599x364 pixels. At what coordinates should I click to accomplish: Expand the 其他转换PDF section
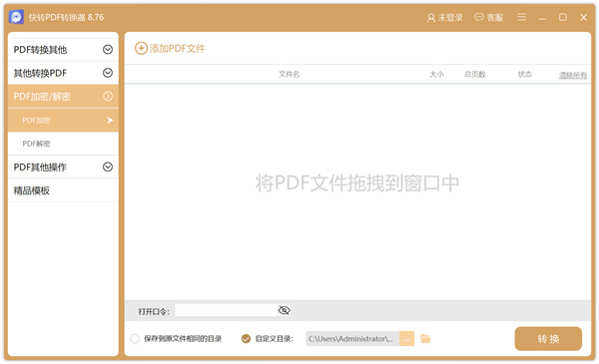[x=64, y=73]
